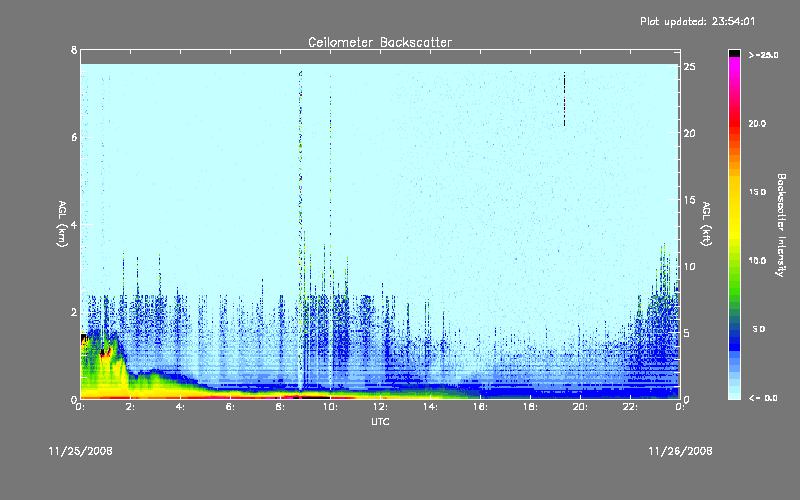Viewport: 800px width, 500px height.
Task: Click the 'Ceilometer Backscatter' plot title
Action: click(380, 42)
